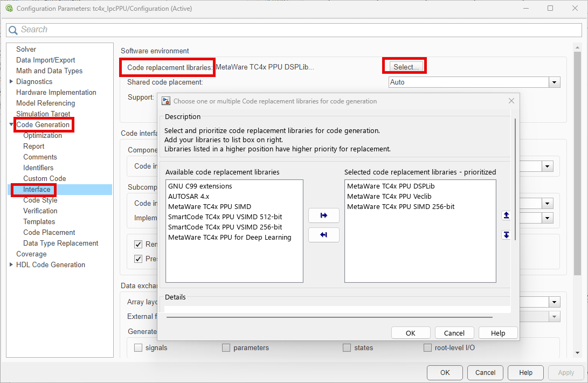Collapse the Code Generation tree node

[11, 124]
